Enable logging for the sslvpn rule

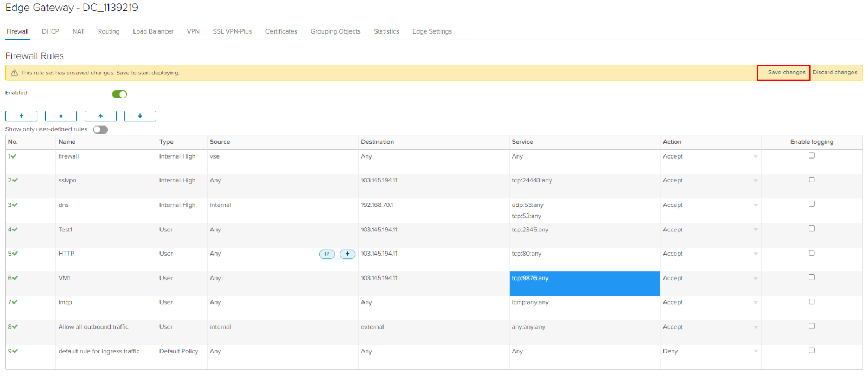pos(812,180)
